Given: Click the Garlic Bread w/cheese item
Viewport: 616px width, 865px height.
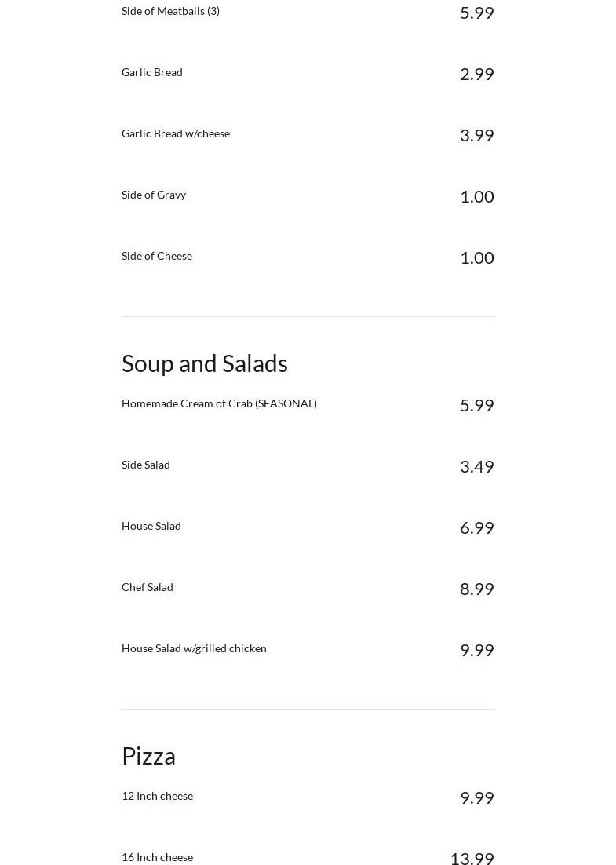Looking at the screenshot, I should point(176,133).
